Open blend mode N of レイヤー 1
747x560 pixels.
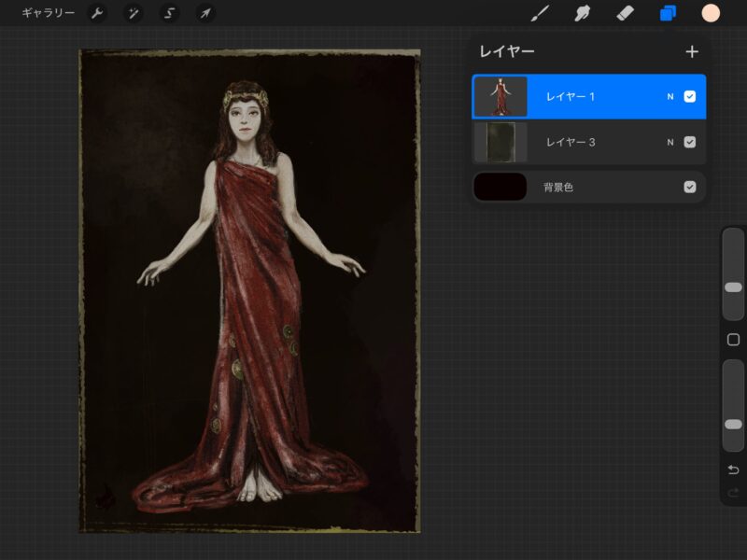670,97
